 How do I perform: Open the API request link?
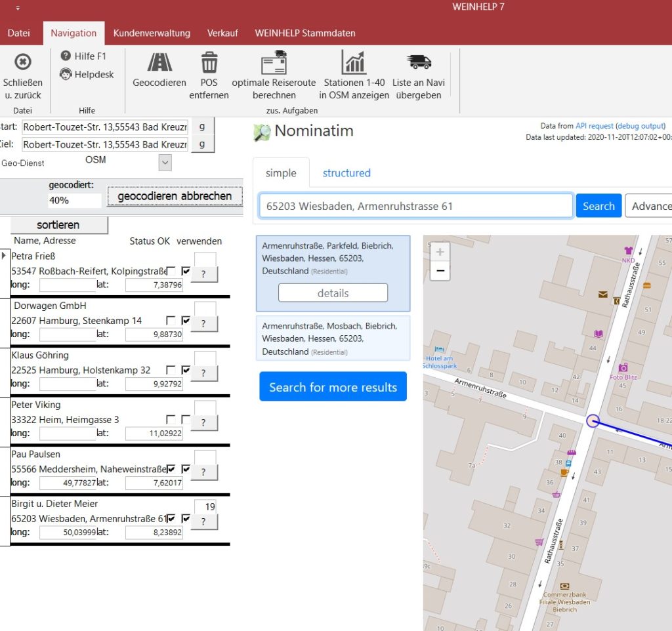(595, 126)
